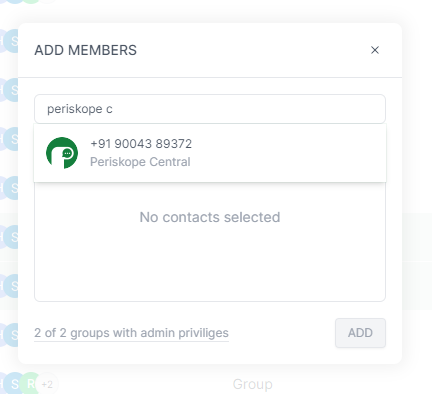Select the green R member avatar
432x394 pixels.
(30, 384)
